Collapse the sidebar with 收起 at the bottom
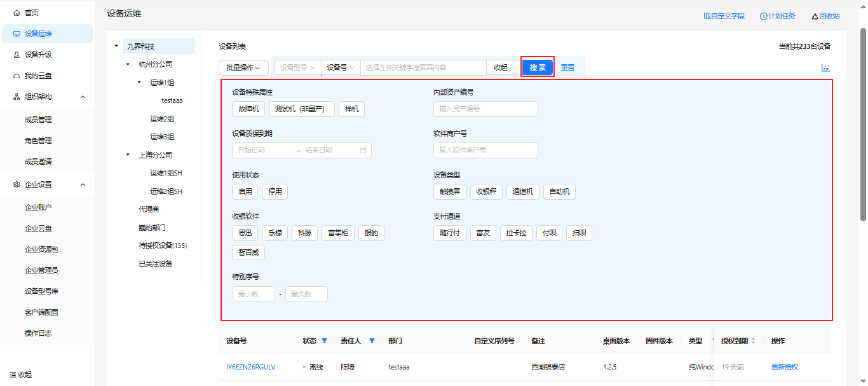 (x=20, y=375)
